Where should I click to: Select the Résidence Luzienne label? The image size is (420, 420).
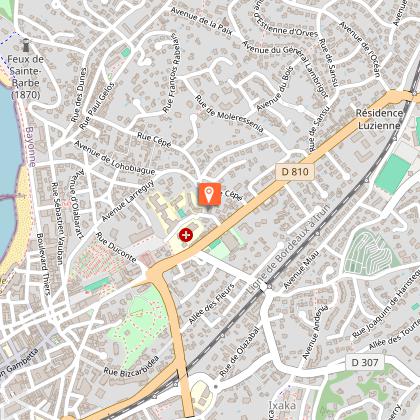point(379,119)
